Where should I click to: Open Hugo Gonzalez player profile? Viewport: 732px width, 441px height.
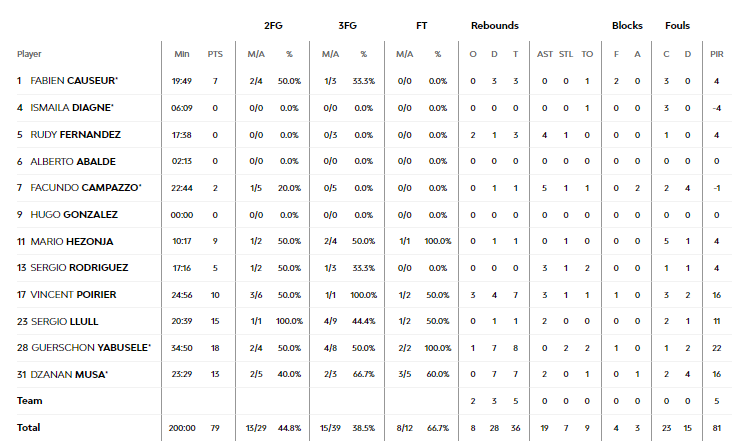pyautogui.click(x=74, y=215)
